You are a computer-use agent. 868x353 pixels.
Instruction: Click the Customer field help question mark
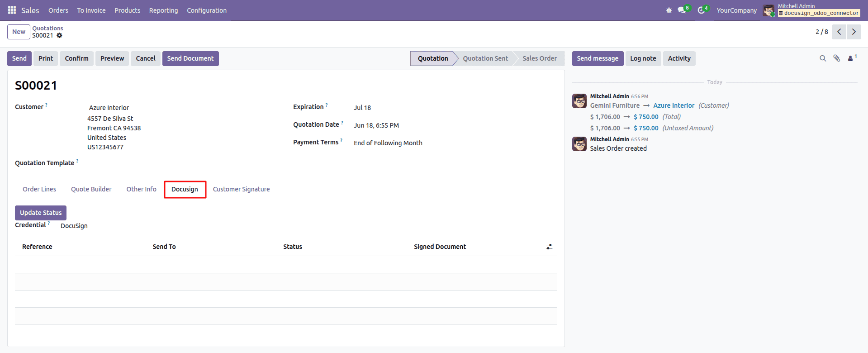(x=46, y=105)
